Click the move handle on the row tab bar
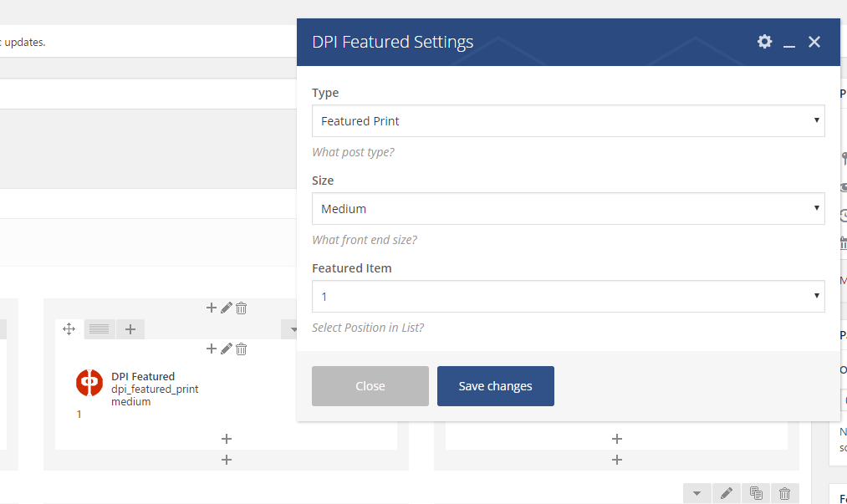The width and height of the screenshot is (847, 504). pos(69,329)
